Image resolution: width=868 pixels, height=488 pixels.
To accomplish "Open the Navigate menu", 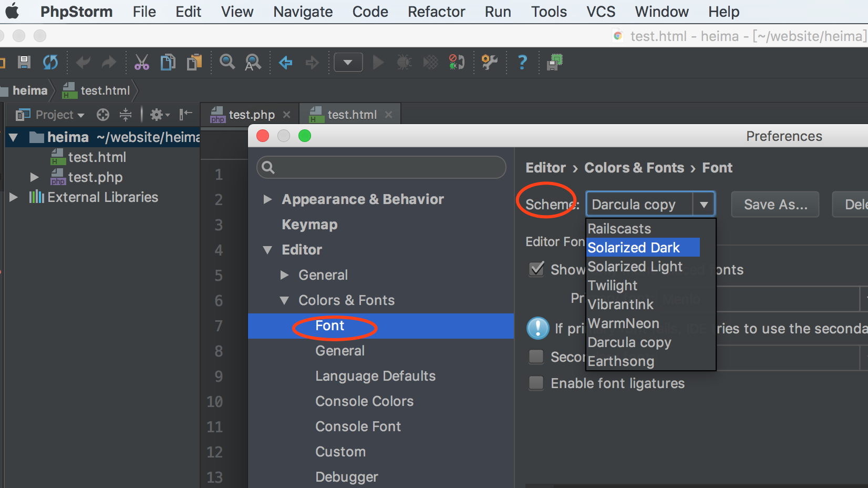I will pyautogui.click(x=303, y=12).
